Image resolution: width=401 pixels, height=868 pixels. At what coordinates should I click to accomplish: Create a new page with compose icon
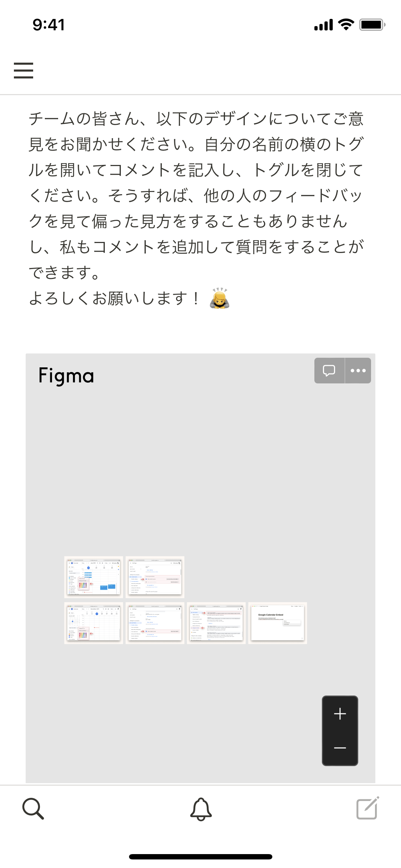(x=368, y=808)
